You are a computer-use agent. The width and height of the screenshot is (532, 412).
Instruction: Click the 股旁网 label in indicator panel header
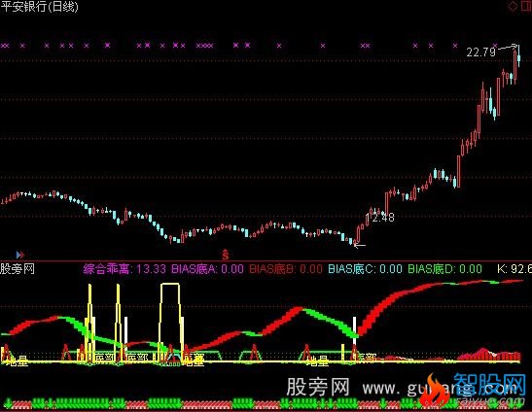pos(18,269)
